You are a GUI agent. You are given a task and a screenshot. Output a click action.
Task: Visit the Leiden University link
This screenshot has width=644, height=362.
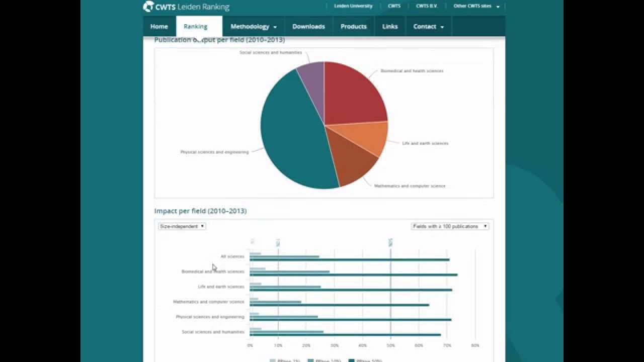(353, 6)
